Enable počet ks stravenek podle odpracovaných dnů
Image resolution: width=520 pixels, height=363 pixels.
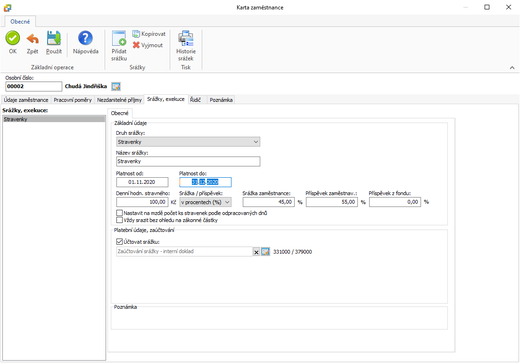click(119, 213)
